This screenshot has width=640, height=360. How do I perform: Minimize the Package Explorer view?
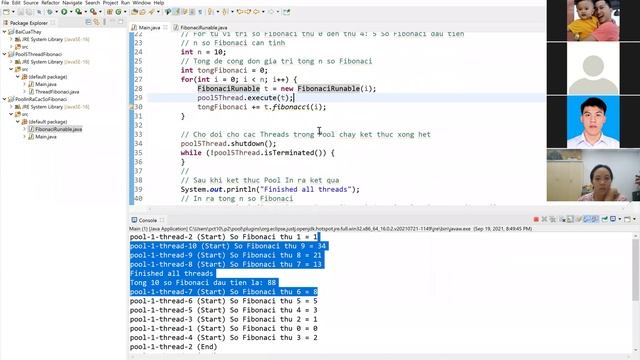tap(113, 22)
